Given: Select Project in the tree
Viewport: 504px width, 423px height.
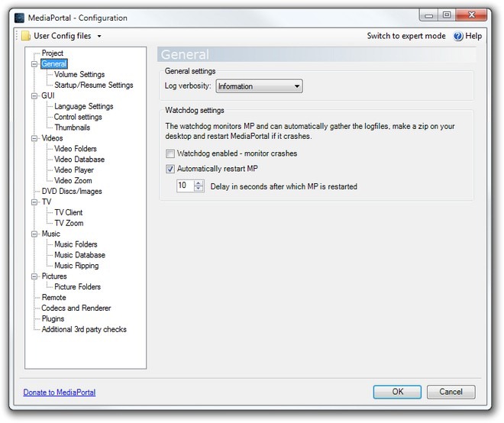Looking at the screenshot, I should click(x=53, y=53).
